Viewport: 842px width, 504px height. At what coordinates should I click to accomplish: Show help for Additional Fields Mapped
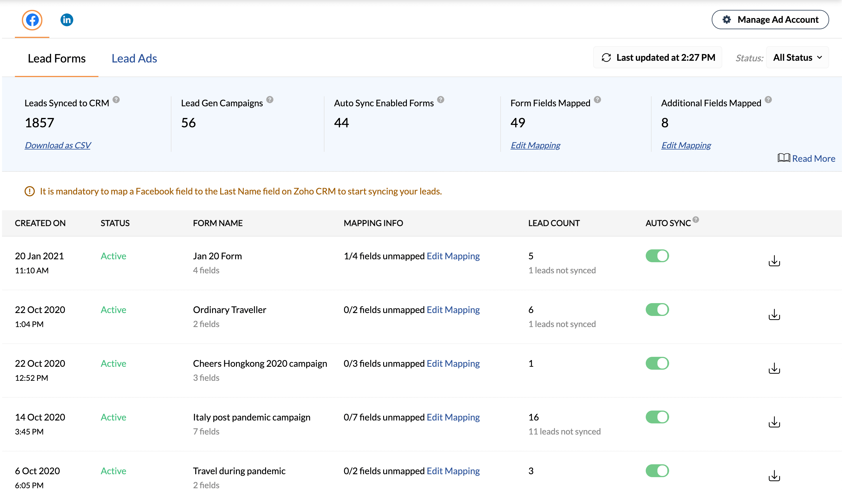pyautogui.click(x=768, y=100)
